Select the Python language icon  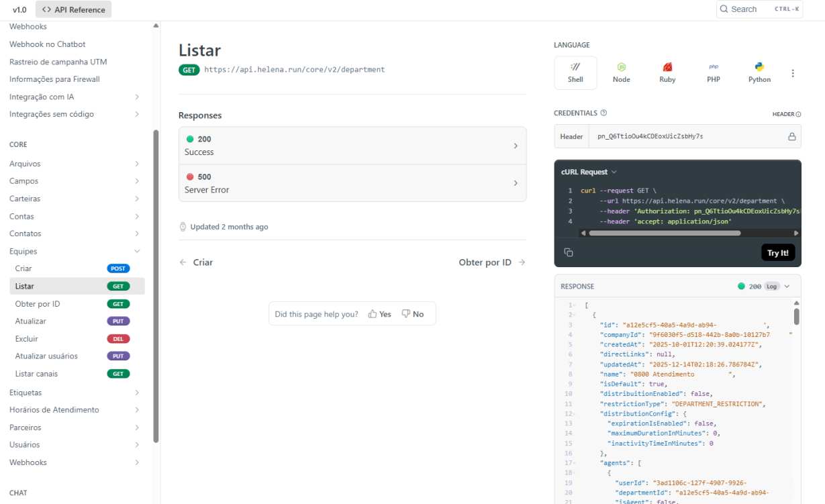[759, 68]
